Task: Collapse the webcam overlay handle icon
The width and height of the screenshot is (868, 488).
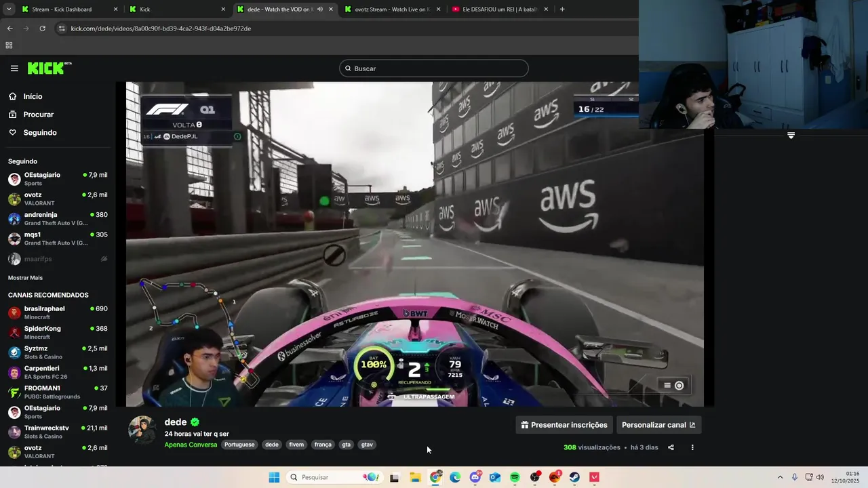Action: coord(791,136)
